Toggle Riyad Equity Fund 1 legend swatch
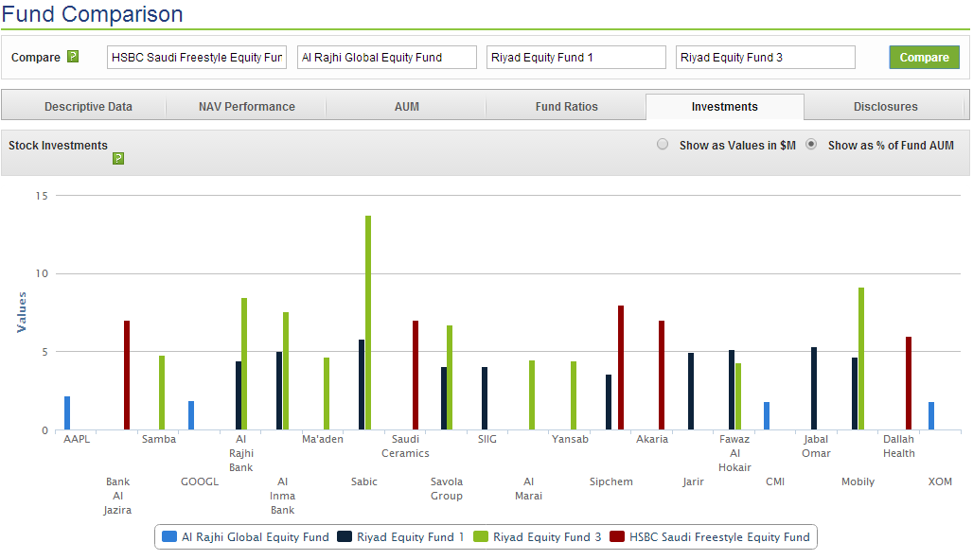Screen dimensions: 973x560 click(x=345, y=536)
